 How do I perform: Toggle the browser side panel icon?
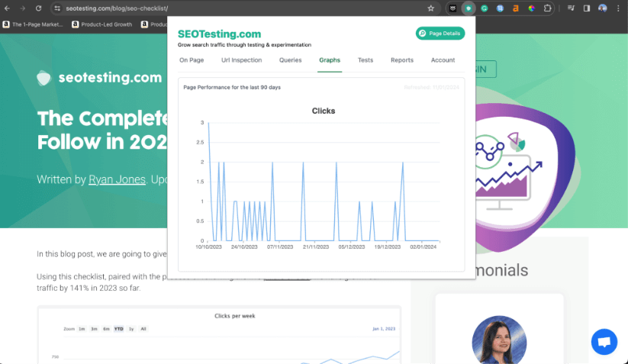click(x=586, y=8)
